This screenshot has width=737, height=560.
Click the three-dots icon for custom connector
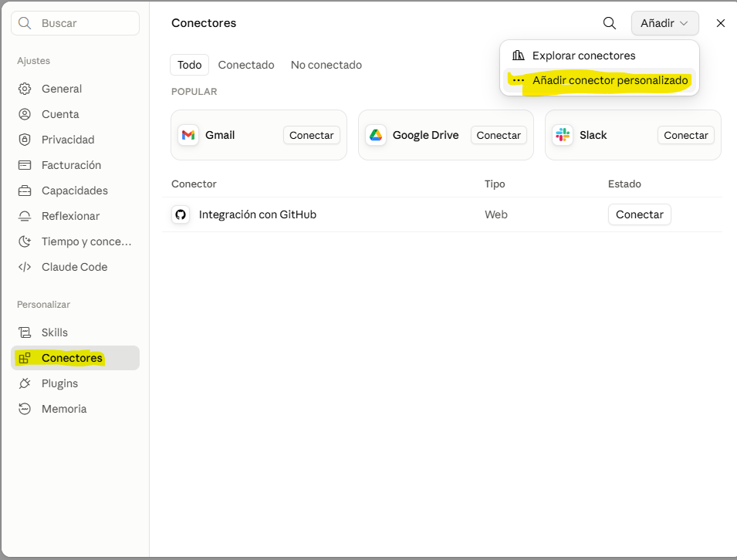point(519,80)
